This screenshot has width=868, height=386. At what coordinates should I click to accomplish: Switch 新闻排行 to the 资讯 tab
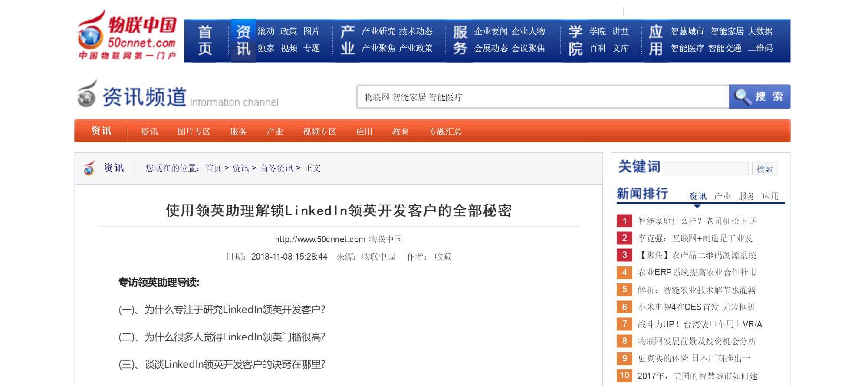tap(698, 196)
